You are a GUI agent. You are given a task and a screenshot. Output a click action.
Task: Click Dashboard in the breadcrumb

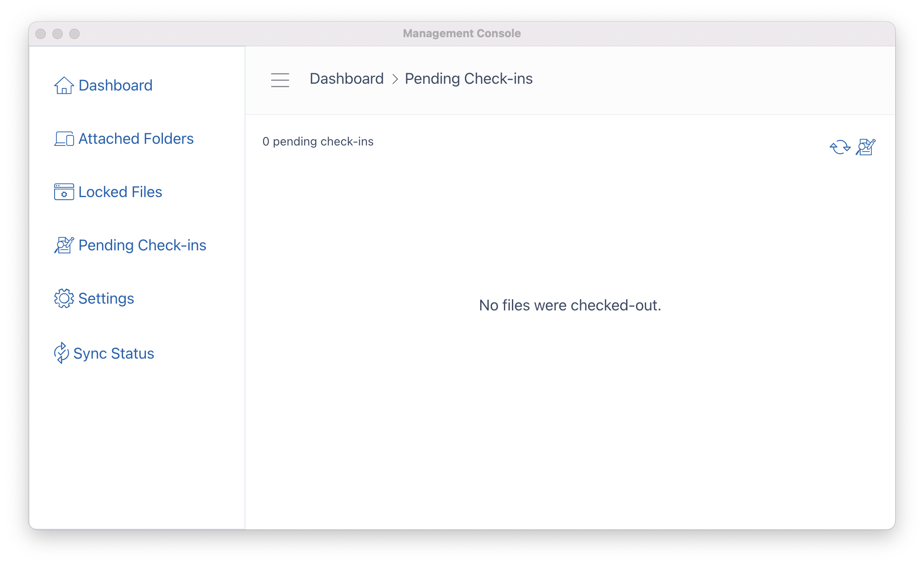click(x=346, y=79)
